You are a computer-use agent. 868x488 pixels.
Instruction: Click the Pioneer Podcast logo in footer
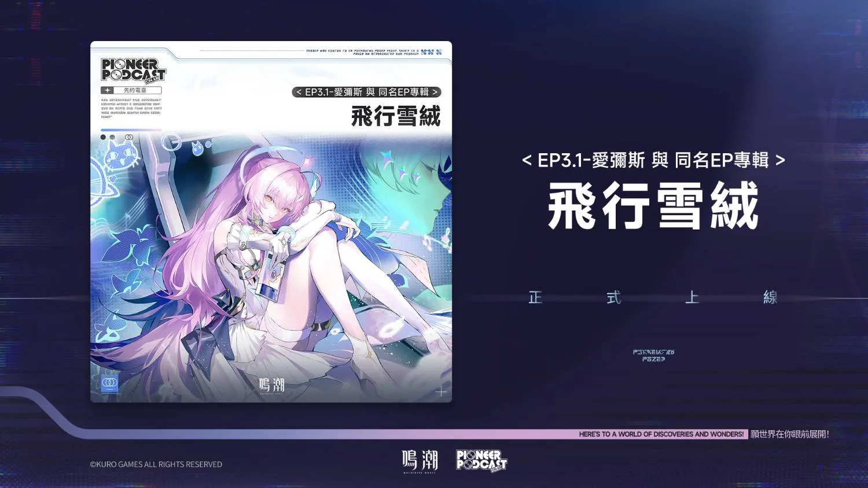pyautogui.click(x=481, y=461)
